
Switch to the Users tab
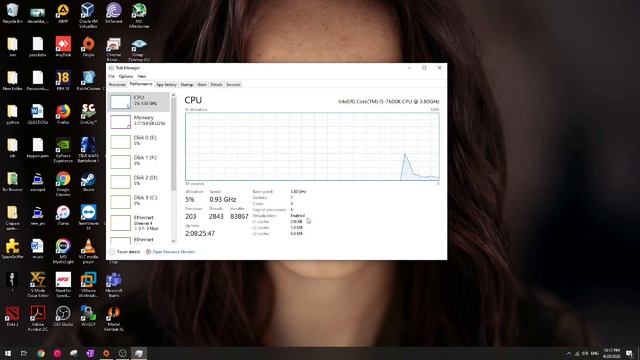click(x=202, y=84)
